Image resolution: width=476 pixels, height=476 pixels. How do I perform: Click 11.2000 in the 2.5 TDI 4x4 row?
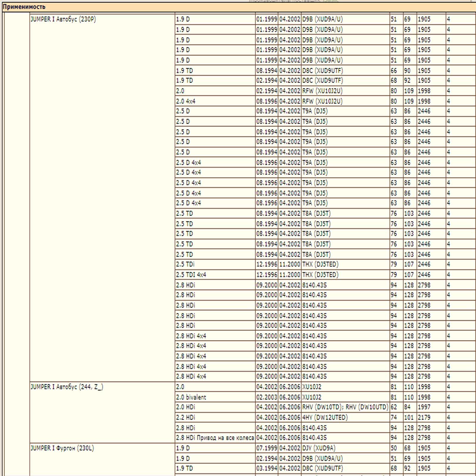290,275
